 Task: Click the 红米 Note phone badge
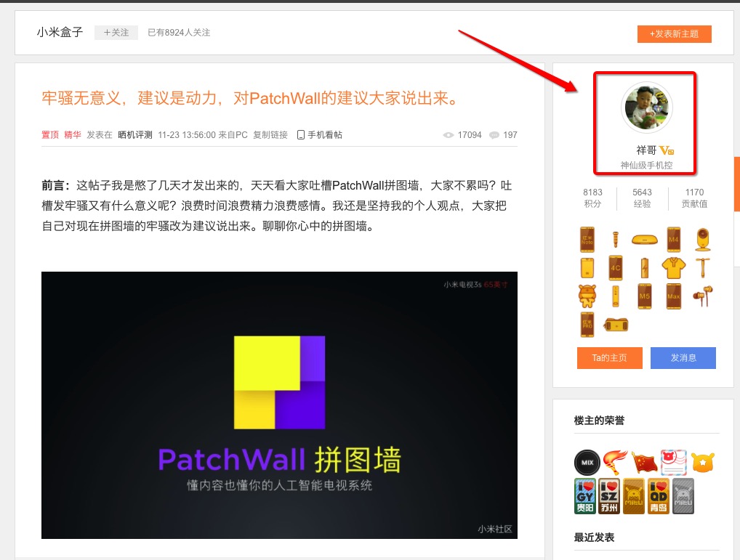(587, 240)
